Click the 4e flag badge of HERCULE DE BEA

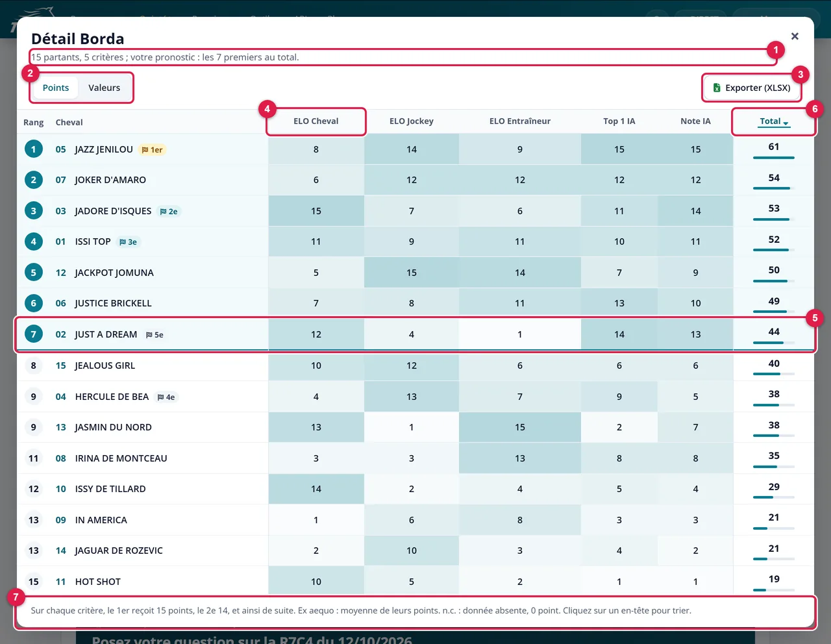(x=166, y=397)
